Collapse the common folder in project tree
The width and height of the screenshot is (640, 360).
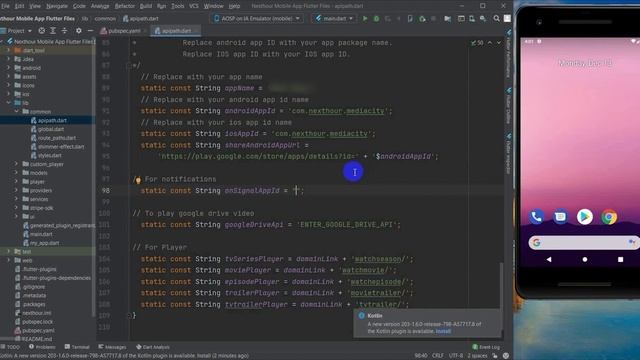(x=17, y=111)
